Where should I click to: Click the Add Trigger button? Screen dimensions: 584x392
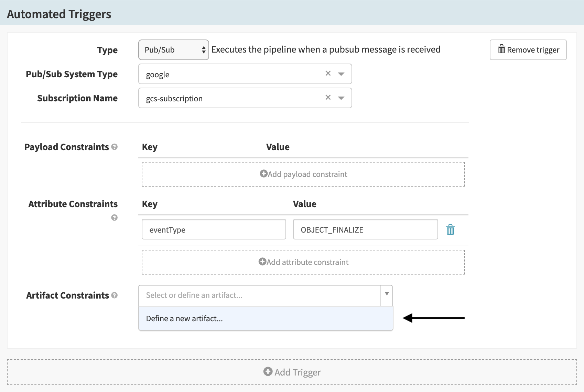[292, 372]
